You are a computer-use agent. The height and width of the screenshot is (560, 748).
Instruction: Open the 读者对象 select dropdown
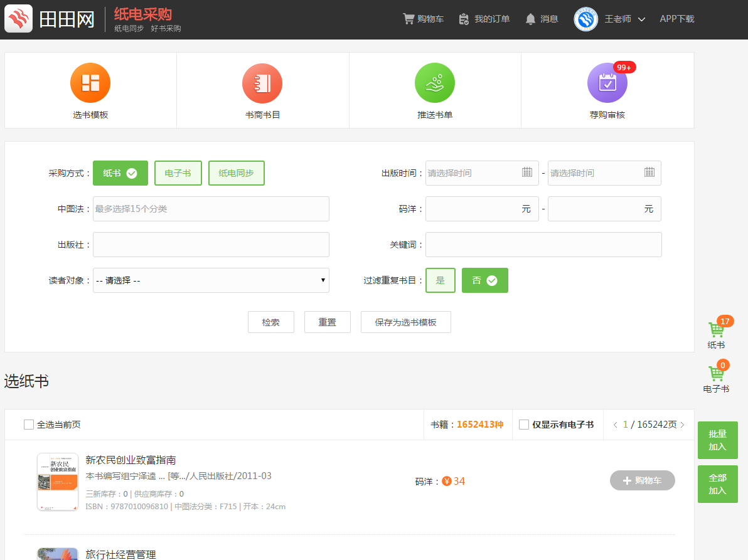211,280
